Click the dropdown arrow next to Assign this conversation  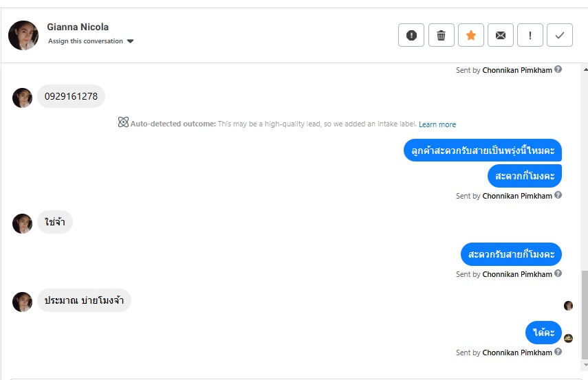coord(131,41)
